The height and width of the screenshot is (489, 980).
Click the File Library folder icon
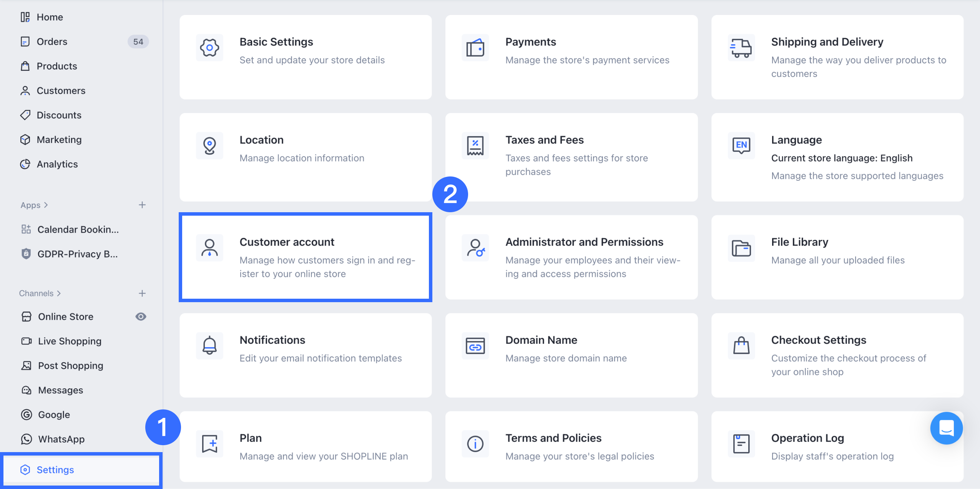[x=741, y=248]
